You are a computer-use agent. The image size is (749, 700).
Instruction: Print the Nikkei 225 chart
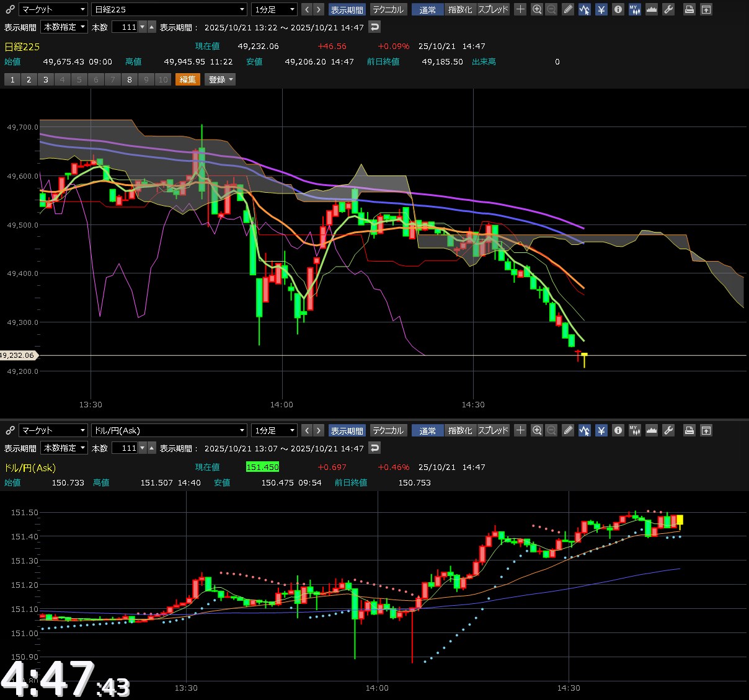tap(689, 9)
